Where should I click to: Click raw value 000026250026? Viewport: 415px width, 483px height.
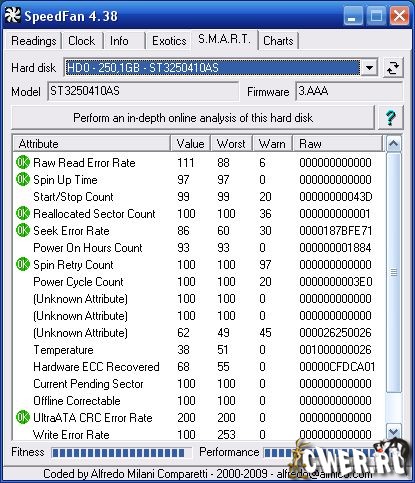tap(335, 332)
